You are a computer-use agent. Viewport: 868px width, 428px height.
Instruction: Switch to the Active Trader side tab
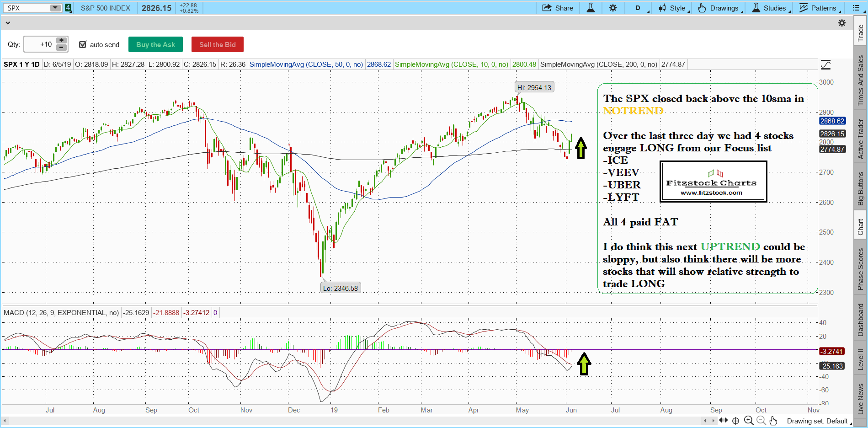(861, 139)
